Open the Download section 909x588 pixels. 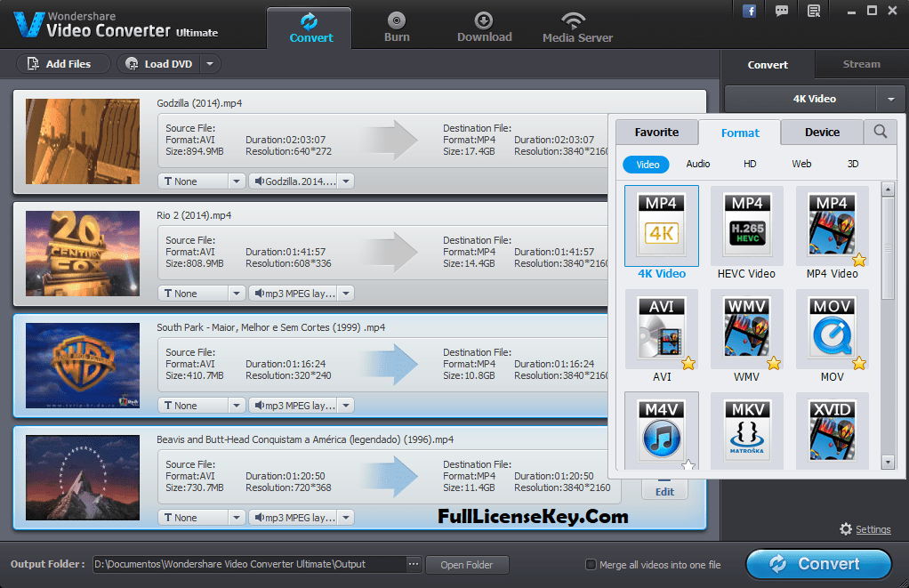pos(484,27)
